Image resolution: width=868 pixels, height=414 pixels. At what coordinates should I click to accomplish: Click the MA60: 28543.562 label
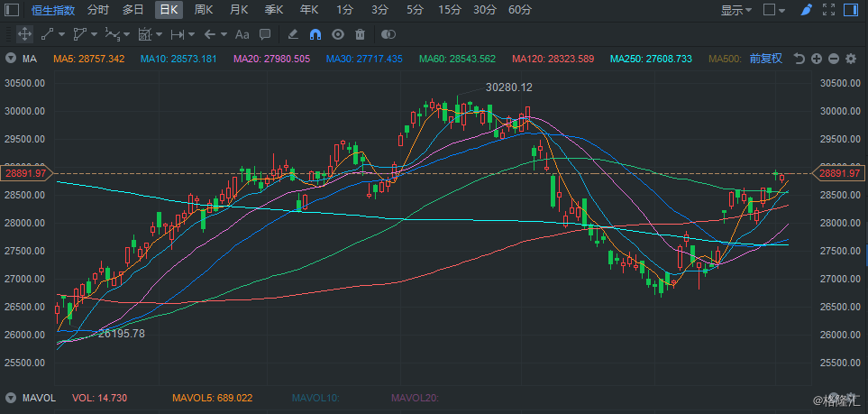(x=457, y=59)
